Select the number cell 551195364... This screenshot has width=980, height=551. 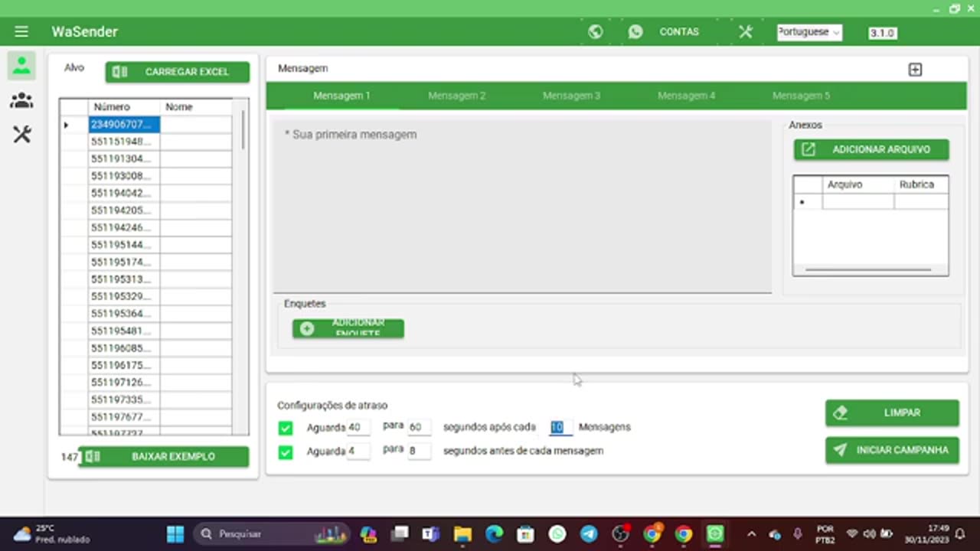click(124, 314)
